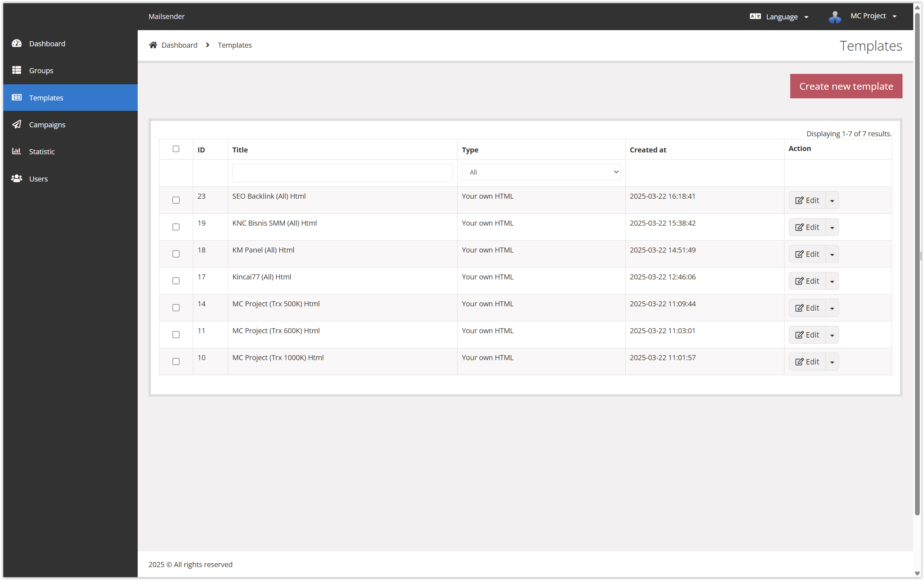
Task: Select Templates in the sidebar menu
Action: [46, 98]
